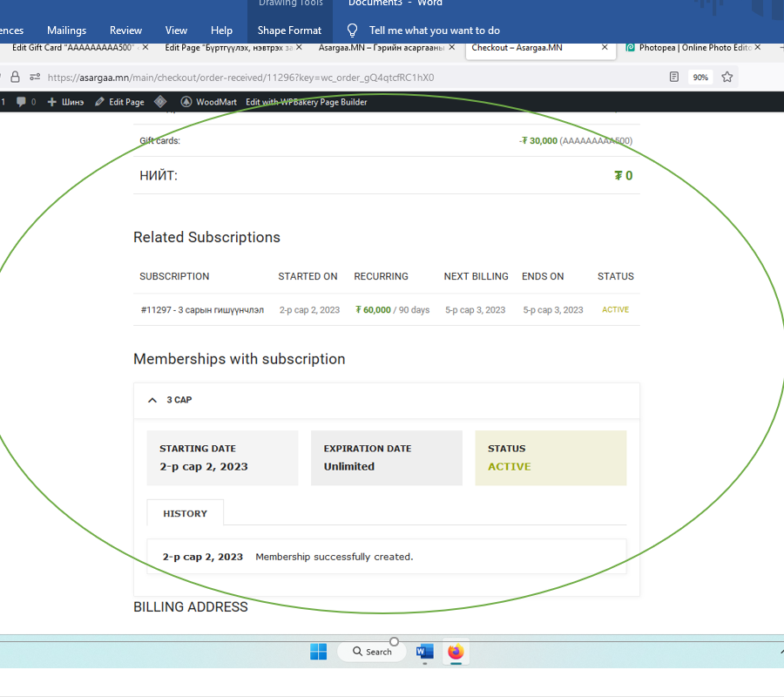Screen dimensions: 784x697
Task: Open the comments bubble in admin bar
Action: 26,102
